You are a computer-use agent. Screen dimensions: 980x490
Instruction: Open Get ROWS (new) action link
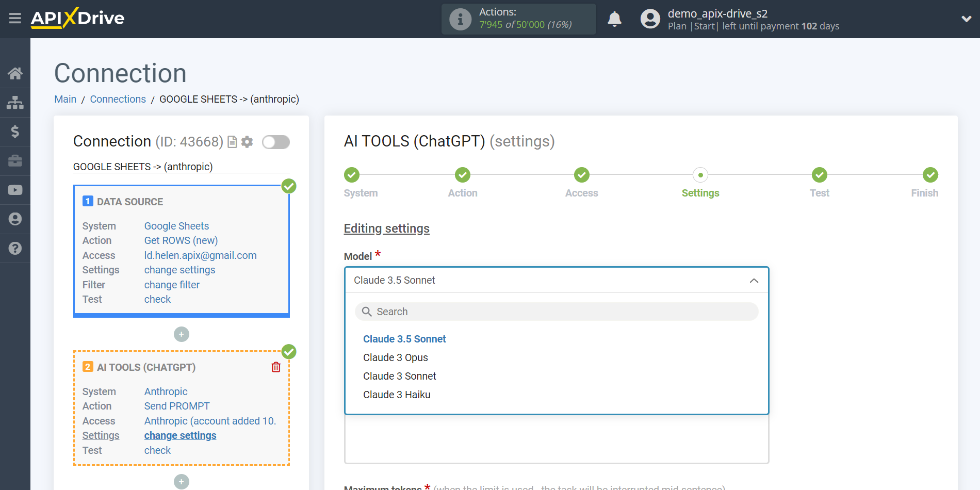[181, 240]
